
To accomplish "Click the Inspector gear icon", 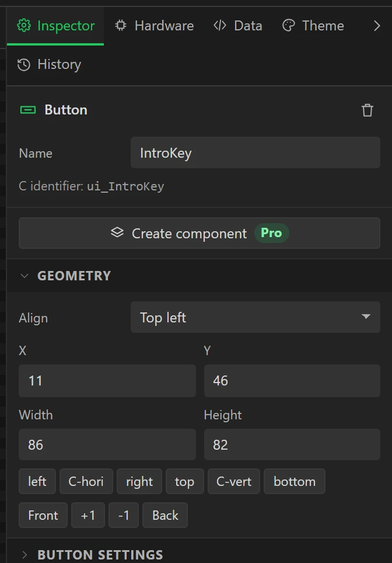I will (24, 26).
